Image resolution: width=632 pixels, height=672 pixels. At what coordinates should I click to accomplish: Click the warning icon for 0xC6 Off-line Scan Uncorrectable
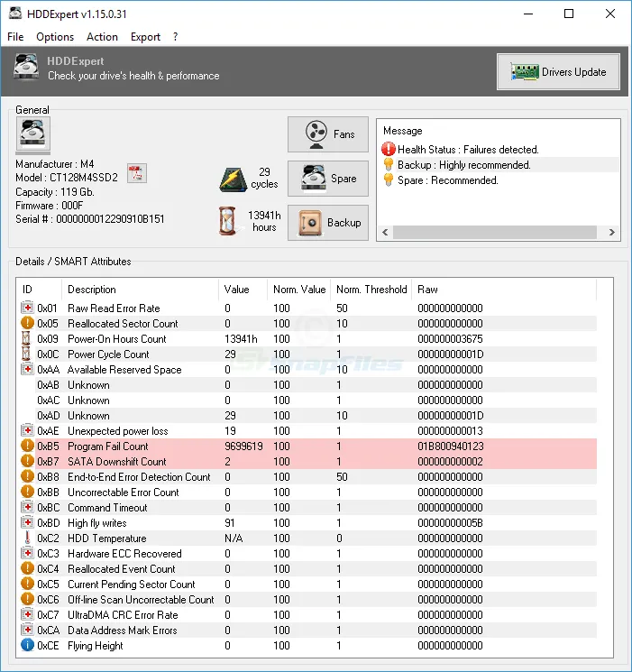pos(27,599)
